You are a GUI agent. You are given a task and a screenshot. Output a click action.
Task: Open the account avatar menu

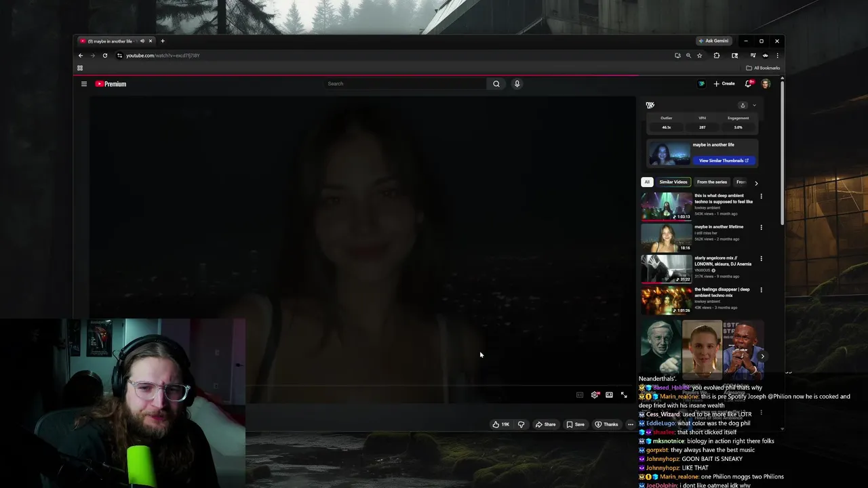766,83
